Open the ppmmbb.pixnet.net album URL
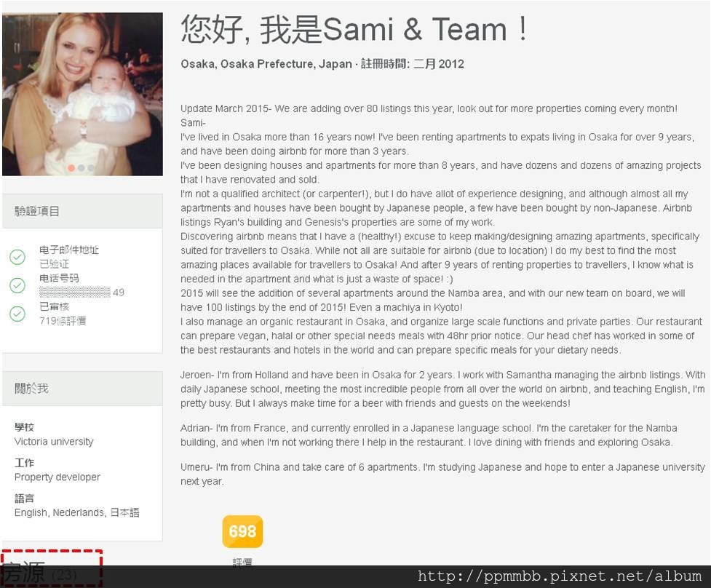711x588 pixels. [x=560, y=576]
